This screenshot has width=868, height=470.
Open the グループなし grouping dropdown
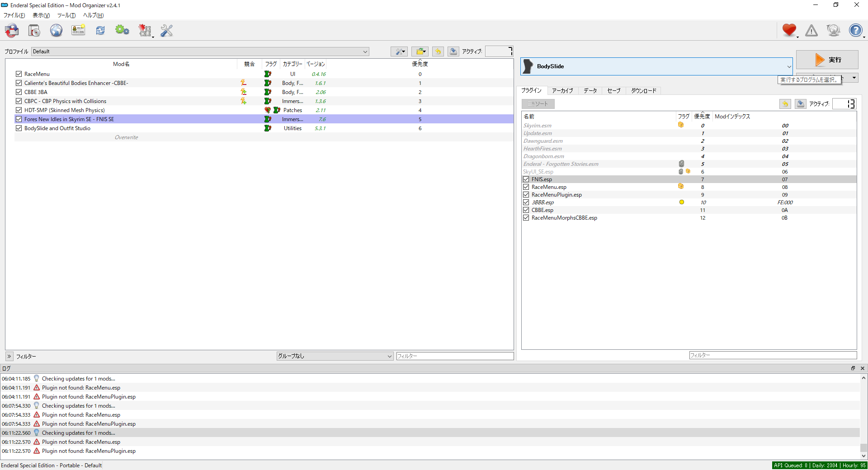pos(335,356)
